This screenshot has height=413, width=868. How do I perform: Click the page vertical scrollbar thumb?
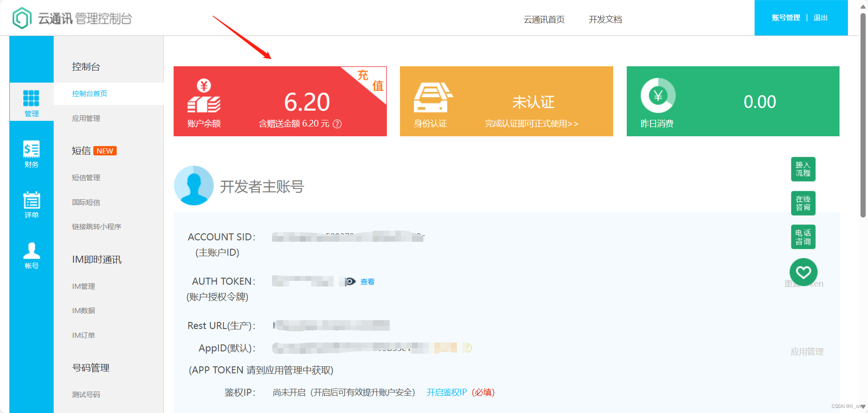pos(863,114)
